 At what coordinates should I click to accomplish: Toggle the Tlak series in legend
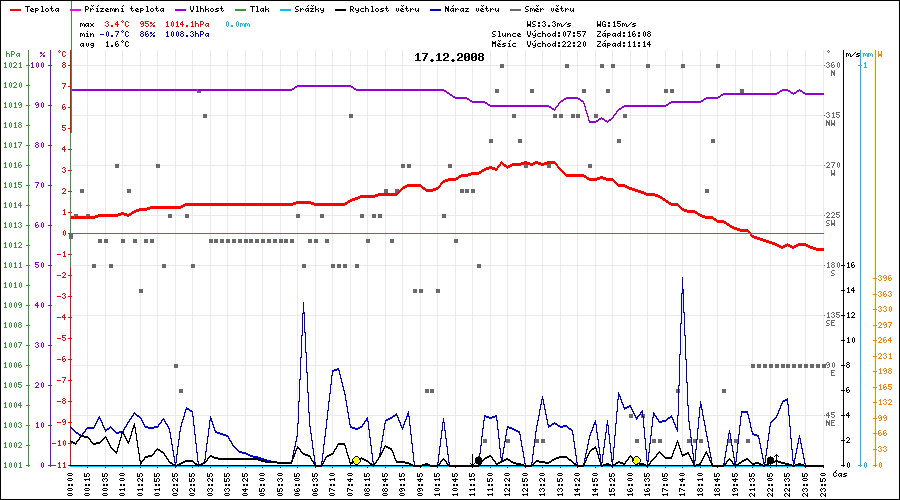coord(258,8)
